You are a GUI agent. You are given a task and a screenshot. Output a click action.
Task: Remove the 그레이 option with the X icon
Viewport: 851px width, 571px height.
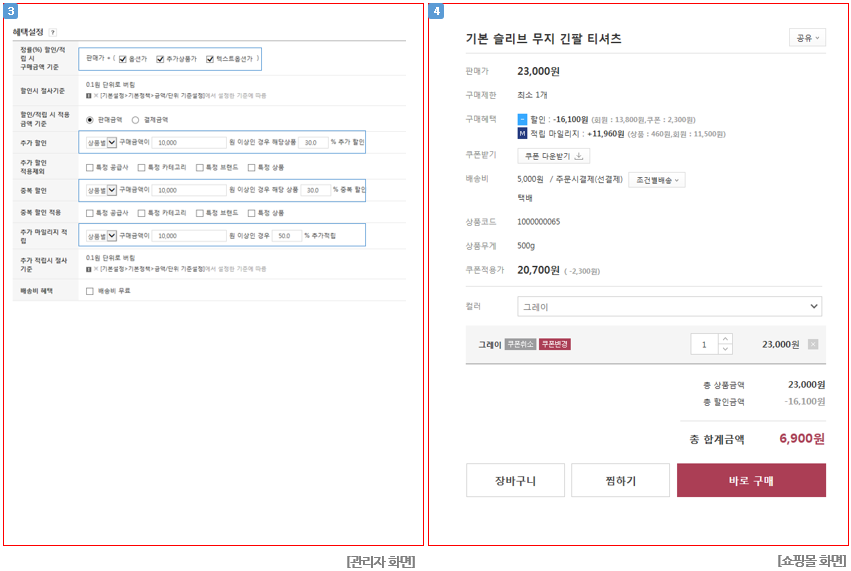[812, 344]
